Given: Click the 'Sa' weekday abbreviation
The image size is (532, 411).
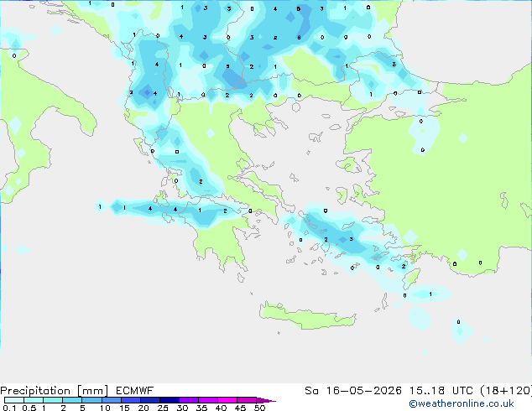Looking at the screenshot, I should click(311, 391).
